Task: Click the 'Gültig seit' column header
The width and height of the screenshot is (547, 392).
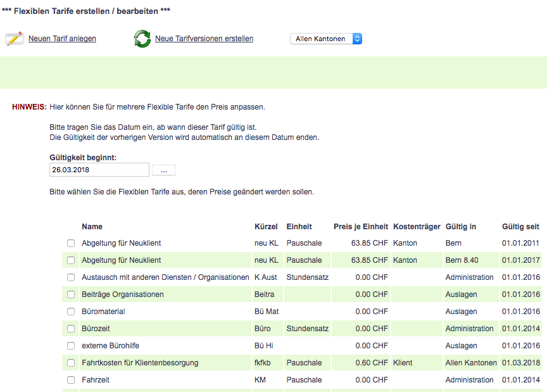Action: pos(520,227)
